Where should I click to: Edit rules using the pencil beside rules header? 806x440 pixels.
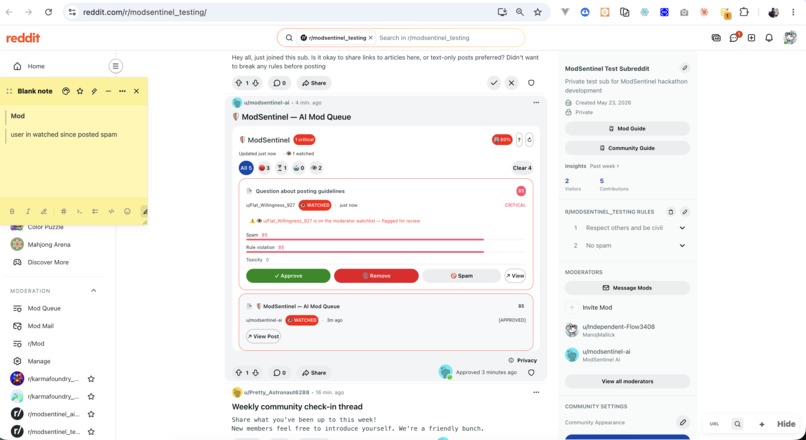[x=685, y=212]
